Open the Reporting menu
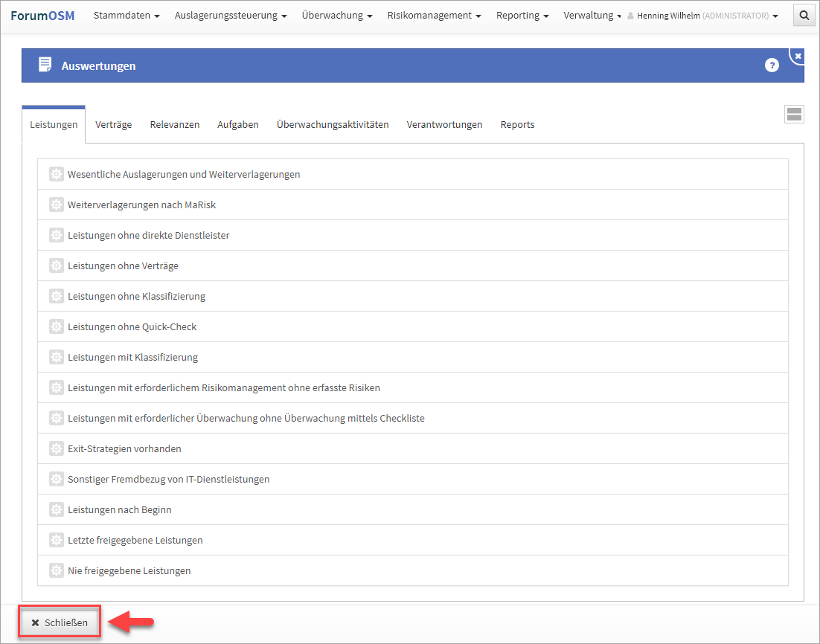This screenshot has height=644, width=820. (522, 15)
